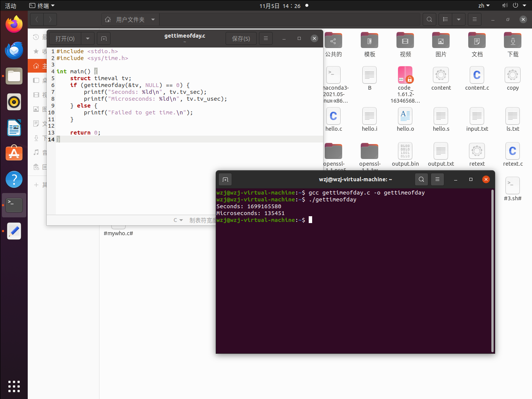Click the new document icon in gedit
The image size is (532, 399).
[104, 38]
